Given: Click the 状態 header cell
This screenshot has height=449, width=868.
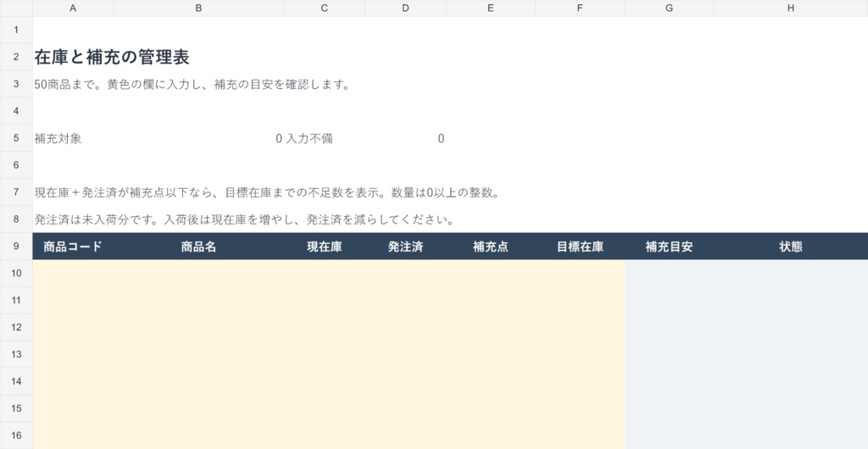Looking at the screenshot, I should point(791,246).
